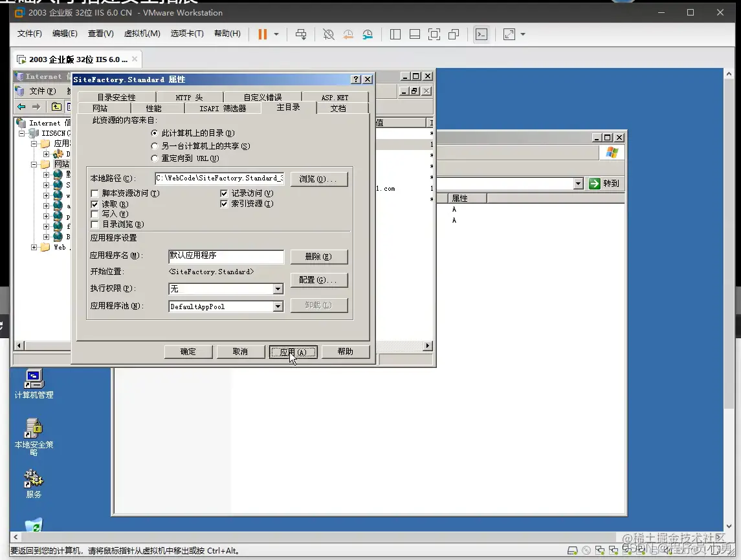The height and width of the screenshot is (560, 741).
Task: Click the 取消 button
Action: coord(240,352)
